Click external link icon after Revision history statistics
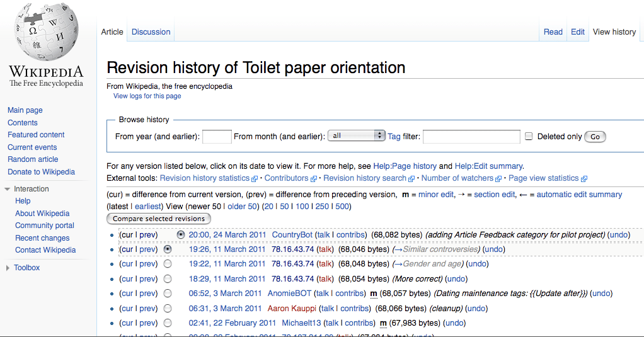 tap(255, 179)
